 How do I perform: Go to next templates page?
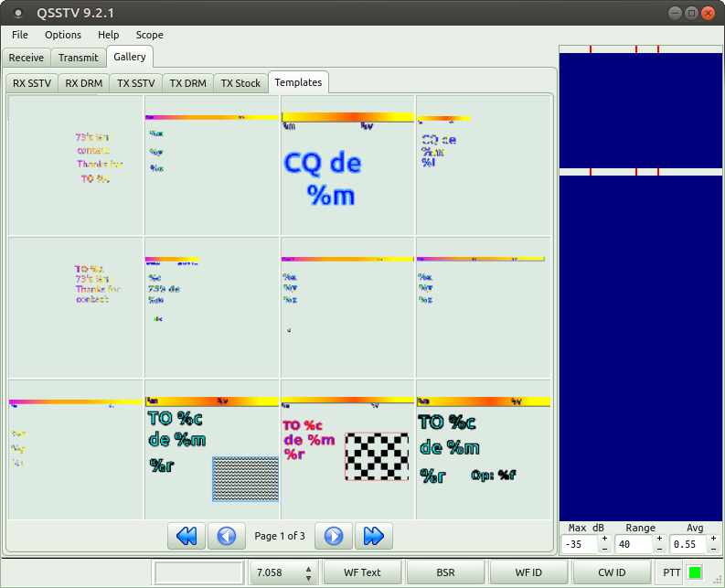334,536
